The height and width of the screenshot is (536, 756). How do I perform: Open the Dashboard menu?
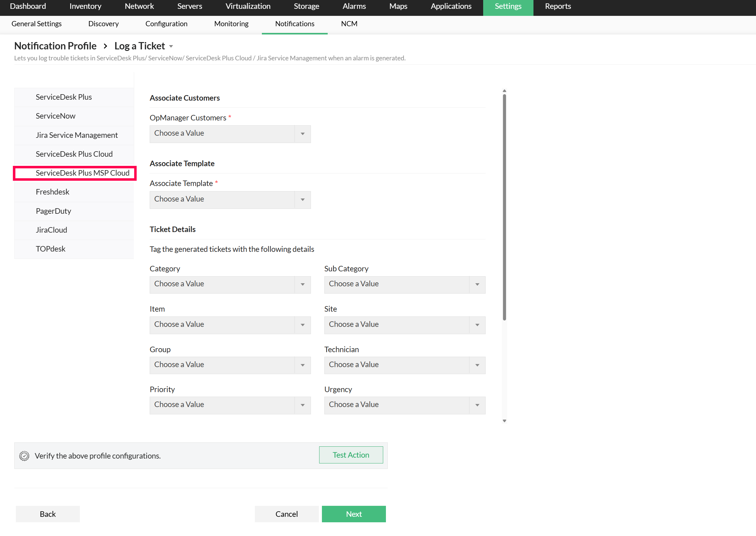[x=28, y=6]
